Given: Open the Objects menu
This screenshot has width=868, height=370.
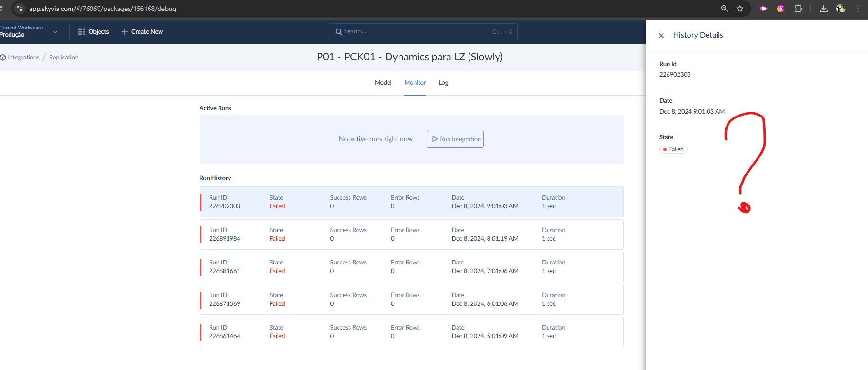Looking at the screenshot, I should click(93, 32).
